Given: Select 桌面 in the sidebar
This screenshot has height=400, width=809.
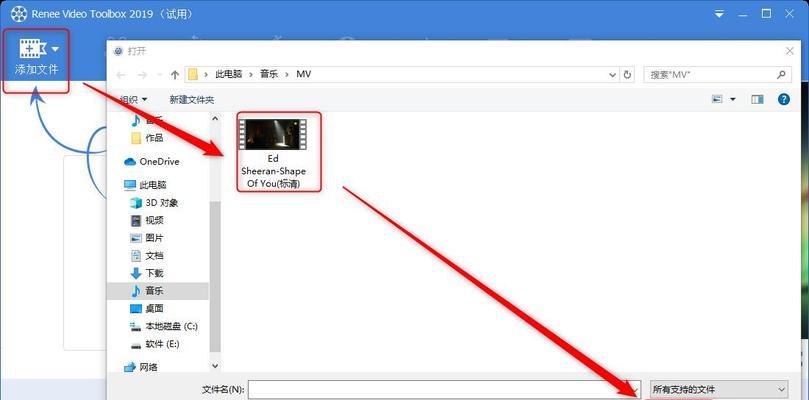Looking at the screenshot, I should (x=154, y=309).
